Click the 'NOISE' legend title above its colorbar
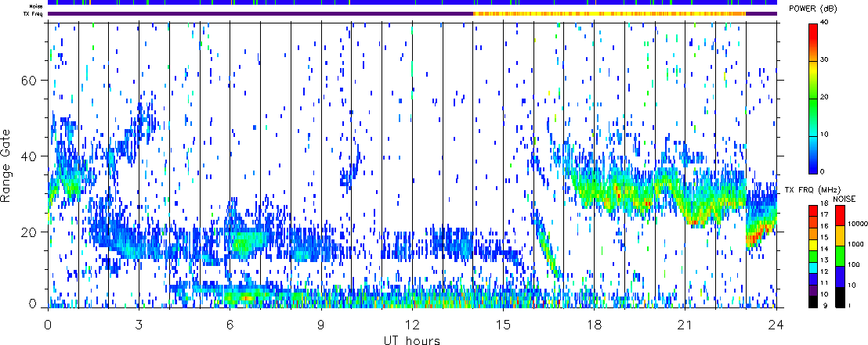868x345 pixels. point(844,199)
